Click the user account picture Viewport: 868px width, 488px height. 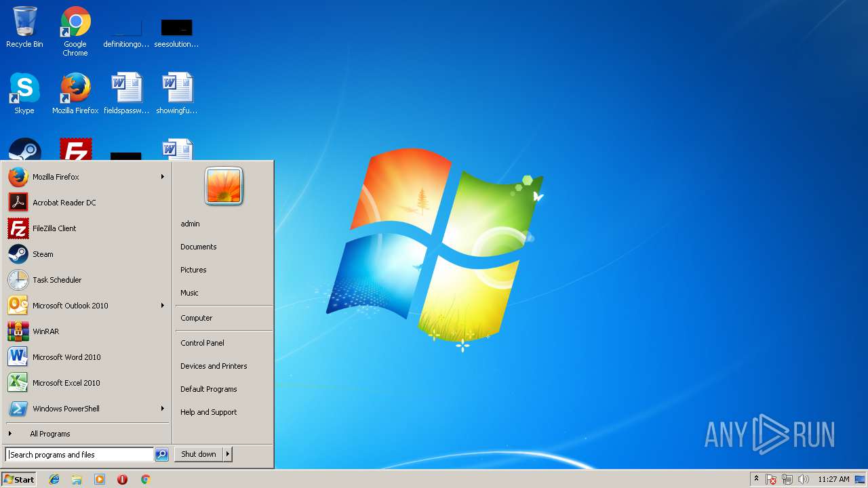pyautogui.click(x=224, y=186)
